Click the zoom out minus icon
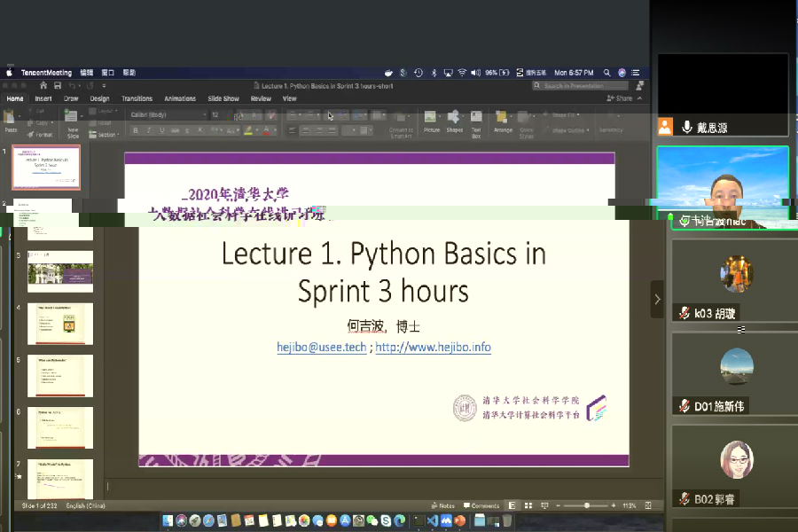798x532 pixels. (x=558, y=505)
